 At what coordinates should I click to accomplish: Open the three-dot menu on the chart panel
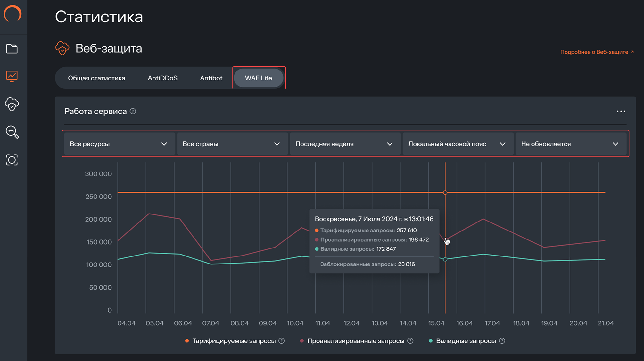coord(621,111)
